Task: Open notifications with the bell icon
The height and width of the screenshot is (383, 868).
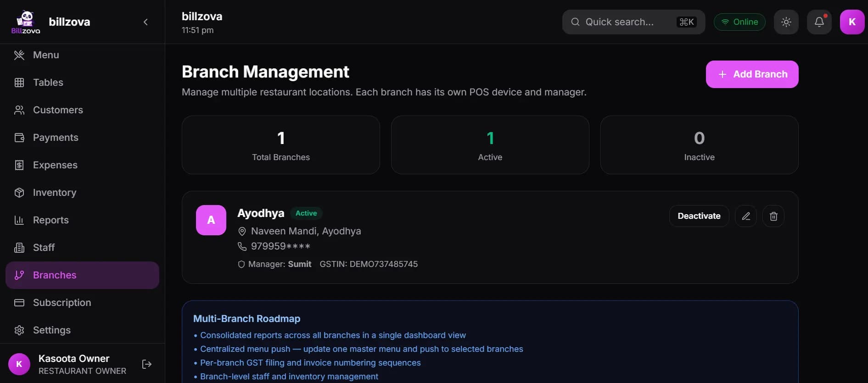Action: click(819, 22)
